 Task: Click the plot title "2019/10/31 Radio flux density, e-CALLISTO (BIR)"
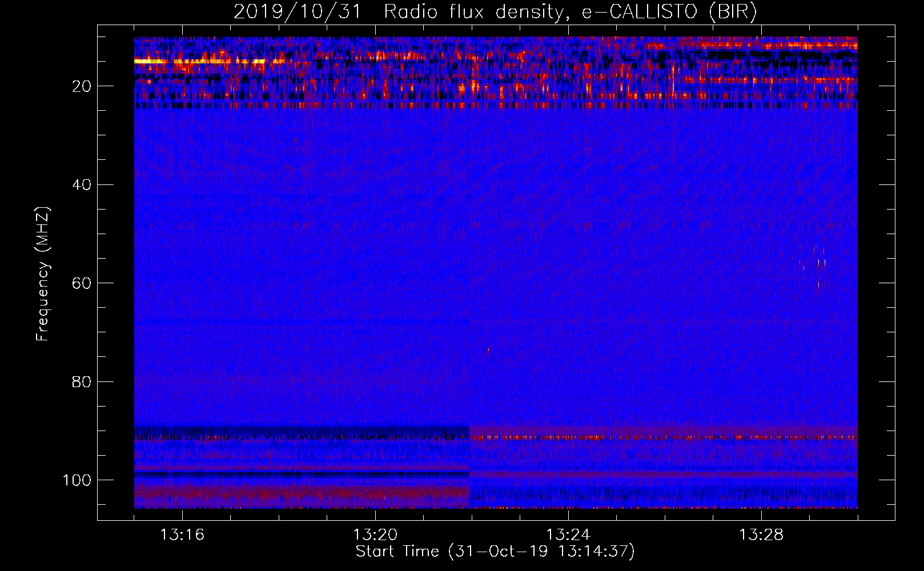tap(495, 12)
